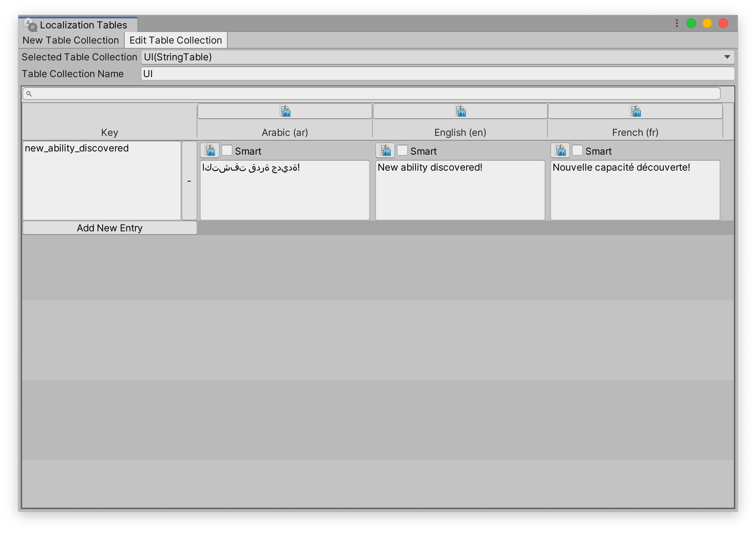Enable Smart on the English entry
Screen dimensions: 756x533
(402, 150)
